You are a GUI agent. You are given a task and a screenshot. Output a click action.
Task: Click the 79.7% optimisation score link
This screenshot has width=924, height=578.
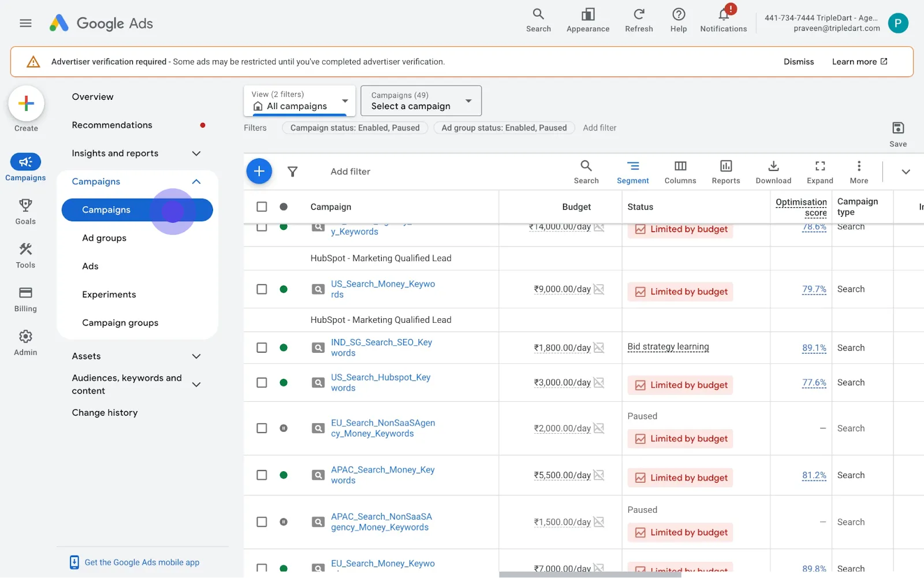(814, 289)
